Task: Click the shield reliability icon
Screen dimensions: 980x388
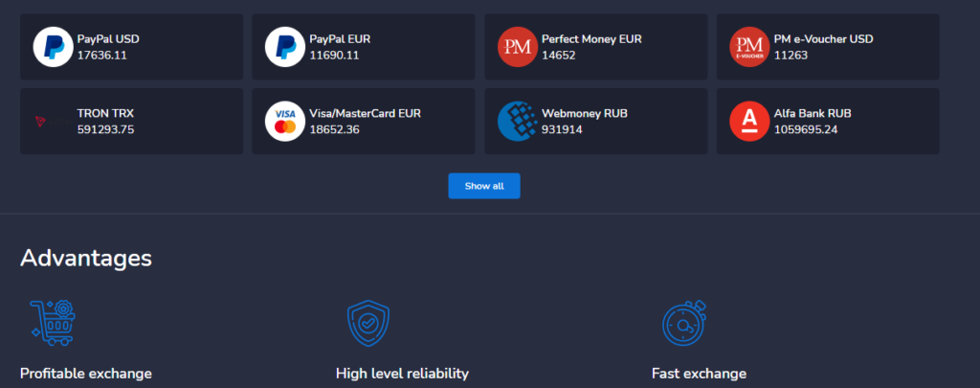Action: click(x=368, y=324)
